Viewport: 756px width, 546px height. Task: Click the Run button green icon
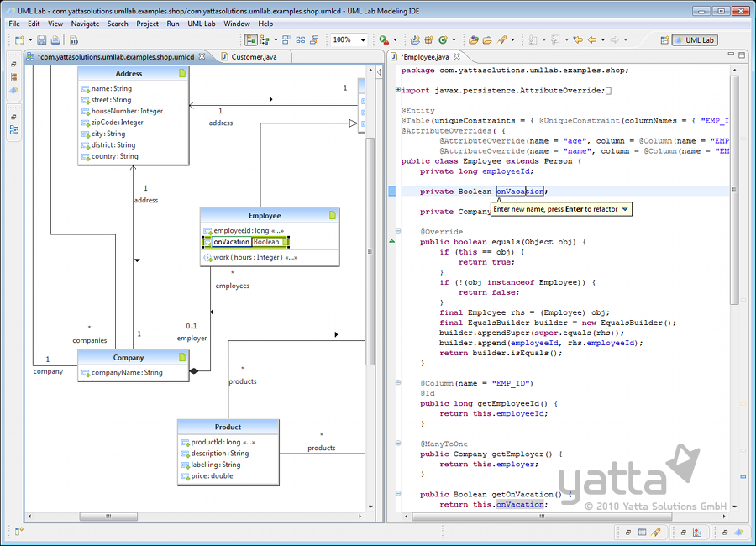point(384,39)
